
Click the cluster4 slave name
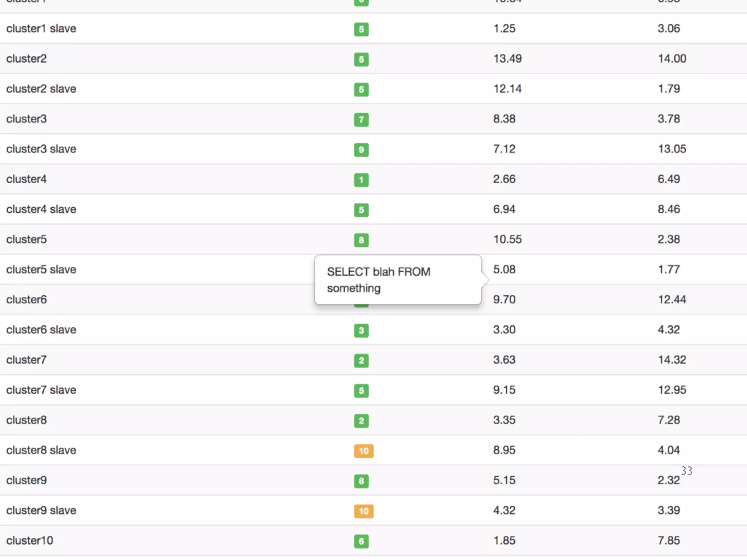[41, 209]
